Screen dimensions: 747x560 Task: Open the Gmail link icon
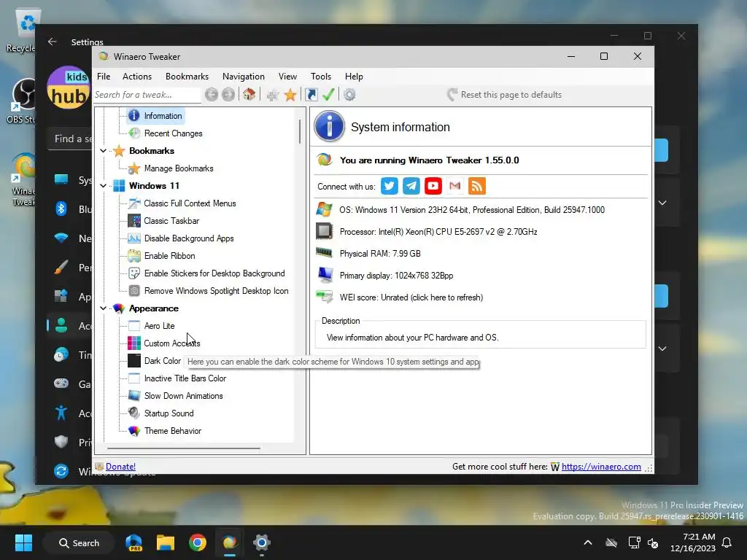(455, 186)
